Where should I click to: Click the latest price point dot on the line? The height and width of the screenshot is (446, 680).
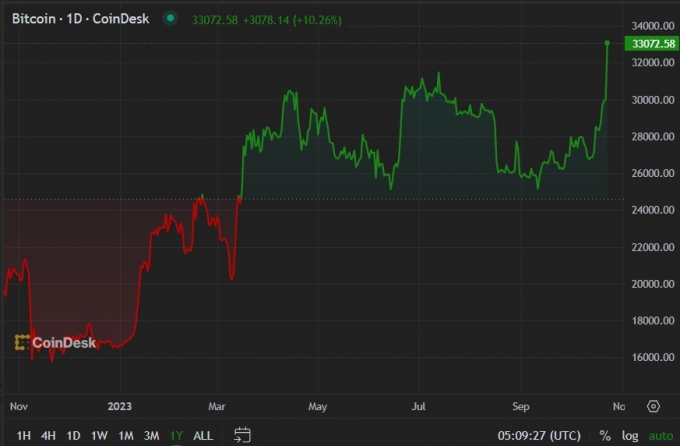[x=607, y=43]
